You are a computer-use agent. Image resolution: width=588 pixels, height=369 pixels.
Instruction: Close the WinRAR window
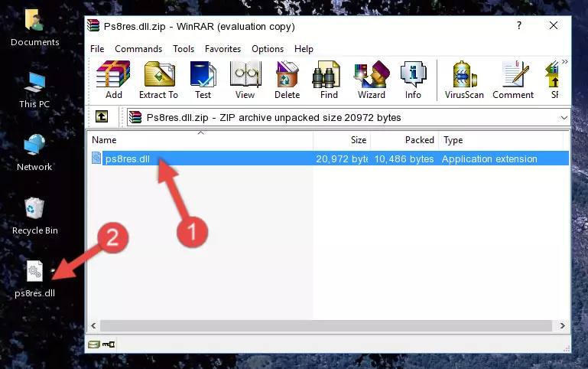[553, 25]
